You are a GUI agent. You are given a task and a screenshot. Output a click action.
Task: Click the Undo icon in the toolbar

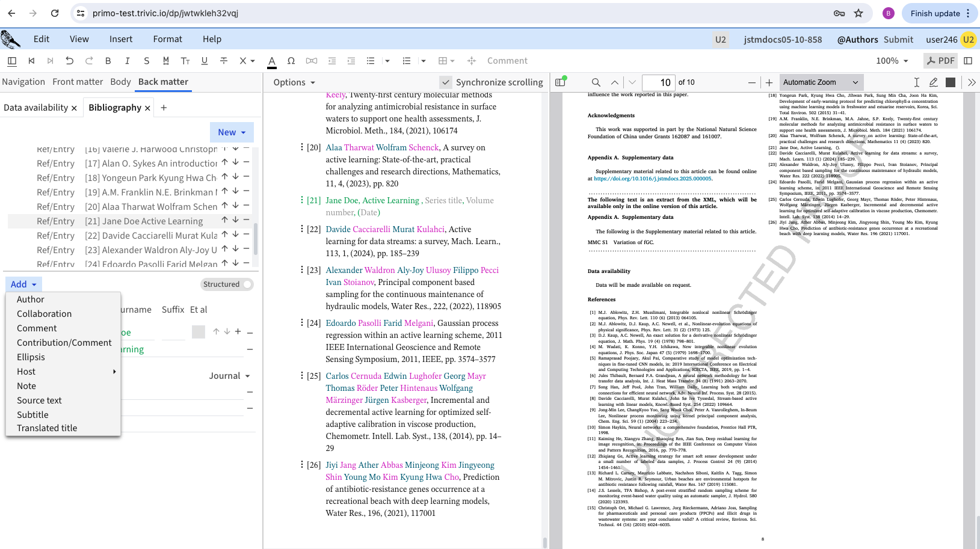point(70,61)
